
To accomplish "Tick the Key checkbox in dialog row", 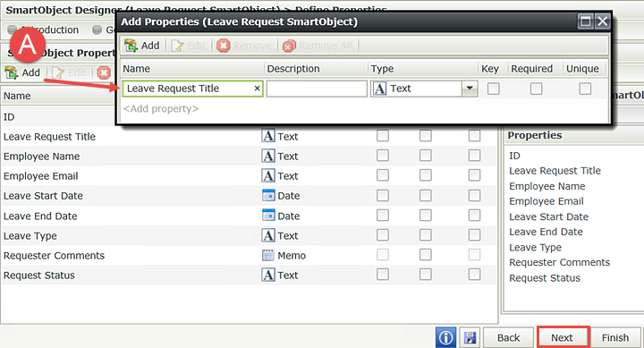I will (493, 89).
